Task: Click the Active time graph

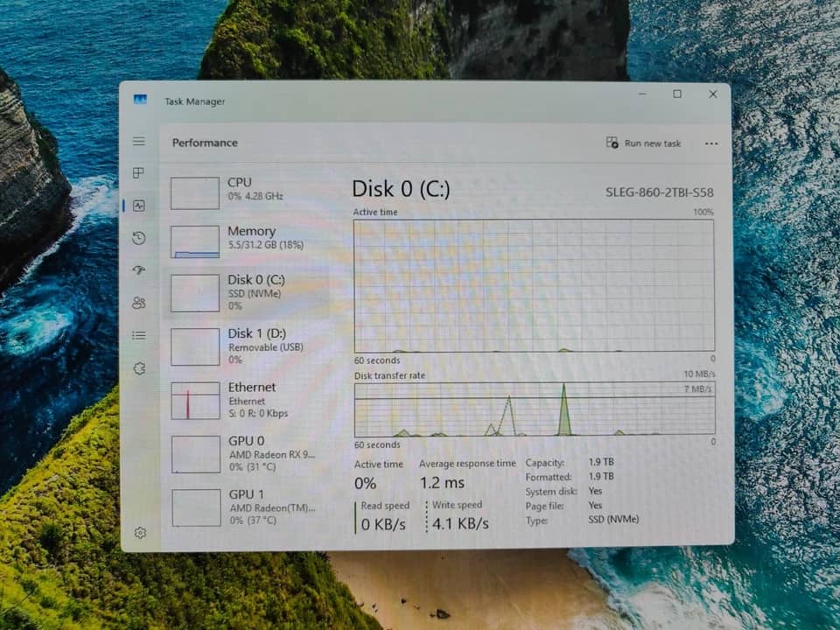Action: pyautogui.click(x=534, y=285)
